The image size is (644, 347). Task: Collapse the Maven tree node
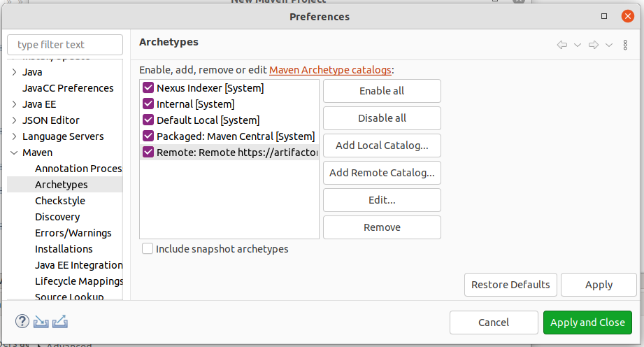pyautogui.click(x=14, y=153)
